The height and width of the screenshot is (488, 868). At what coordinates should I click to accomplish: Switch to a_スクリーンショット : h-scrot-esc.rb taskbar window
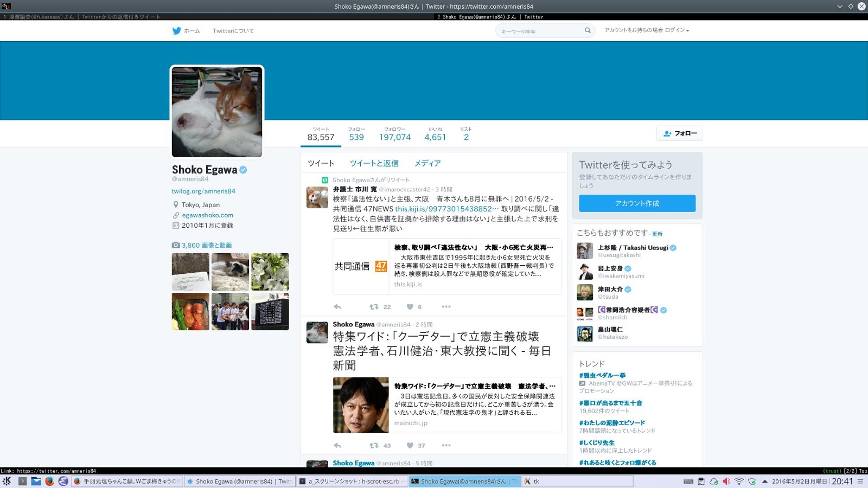(352, 481)
